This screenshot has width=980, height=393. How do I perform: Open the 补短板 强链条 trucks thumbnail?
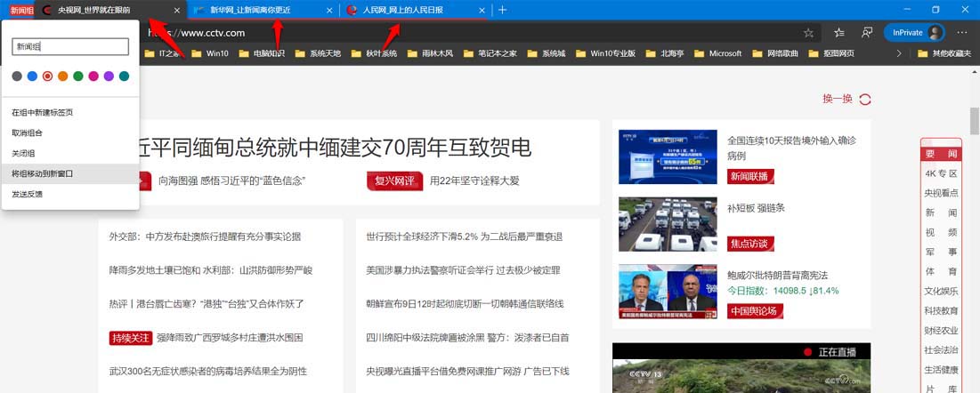(668, 224)
